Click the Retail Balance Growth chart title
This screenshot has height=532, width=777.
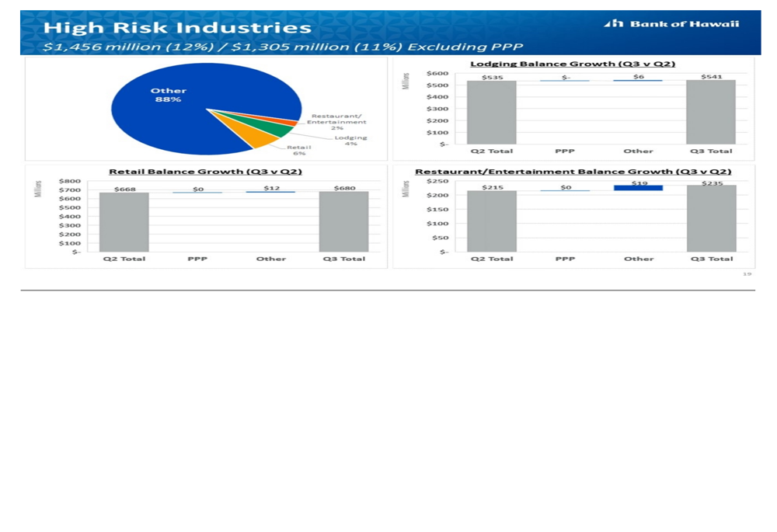coord(205,171)
